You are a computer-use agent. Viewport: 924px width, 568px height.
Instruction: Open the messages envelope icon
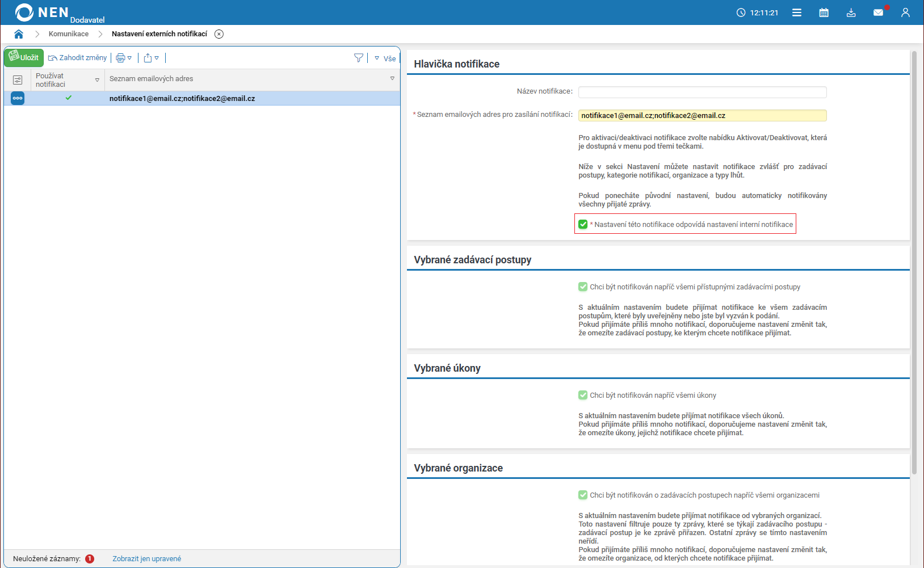coord(878,12)
